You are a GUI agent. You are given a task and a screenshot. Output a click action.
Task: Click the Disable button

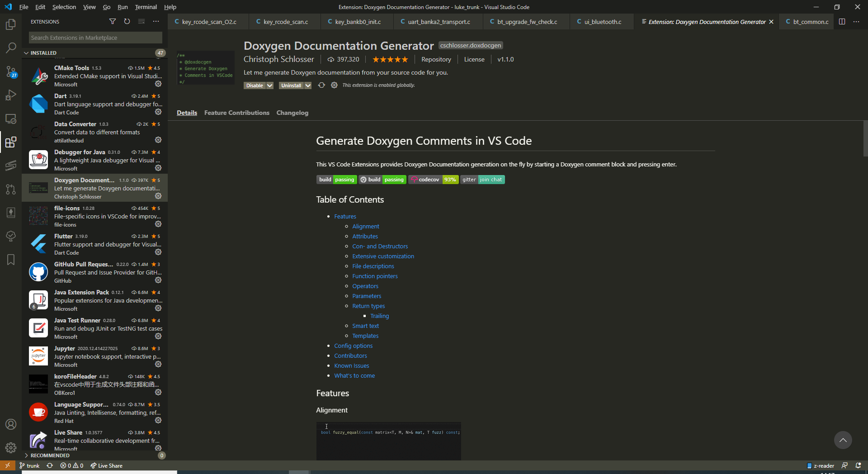tap(255, 85)
